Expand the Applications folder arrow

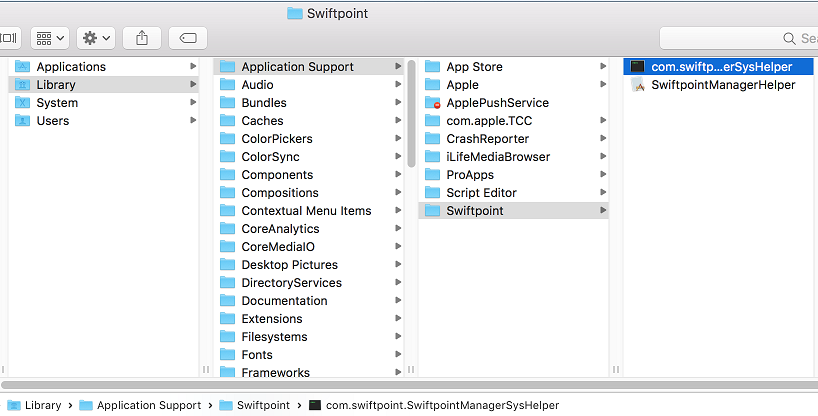point(193,66)
